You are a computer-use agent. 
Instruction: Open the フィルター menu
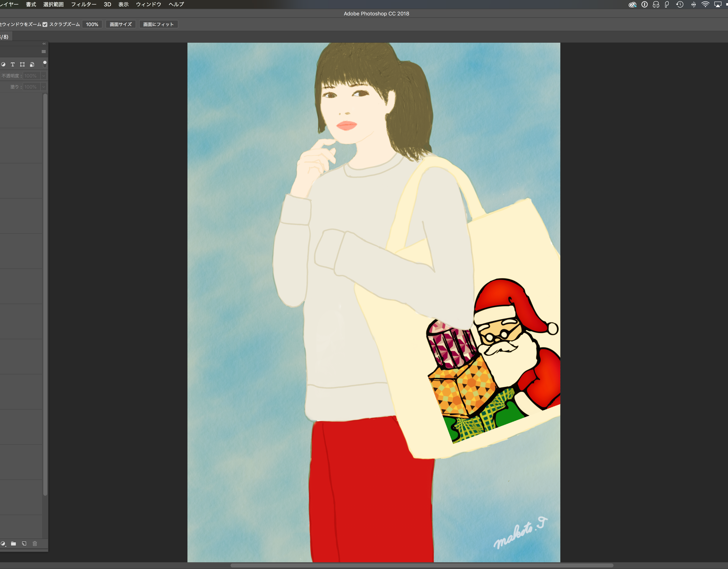click(84, 4)
